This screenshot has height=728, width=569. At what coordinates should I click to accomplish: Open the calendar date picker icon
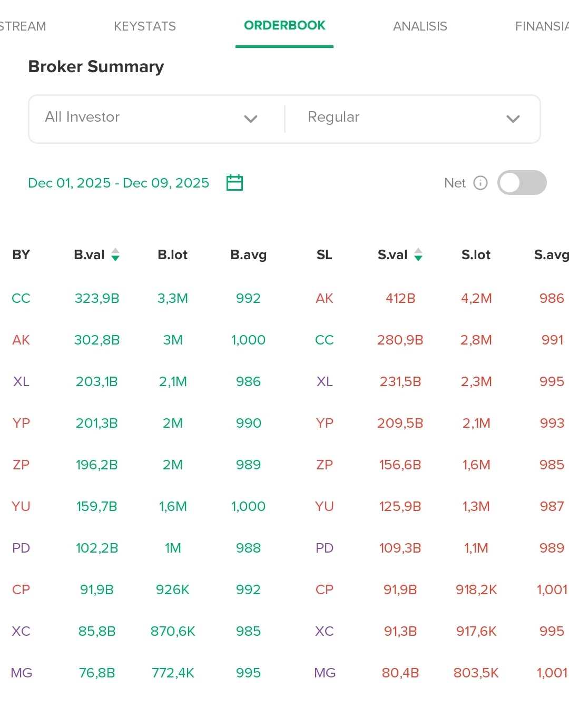click(x=234, y=183)
